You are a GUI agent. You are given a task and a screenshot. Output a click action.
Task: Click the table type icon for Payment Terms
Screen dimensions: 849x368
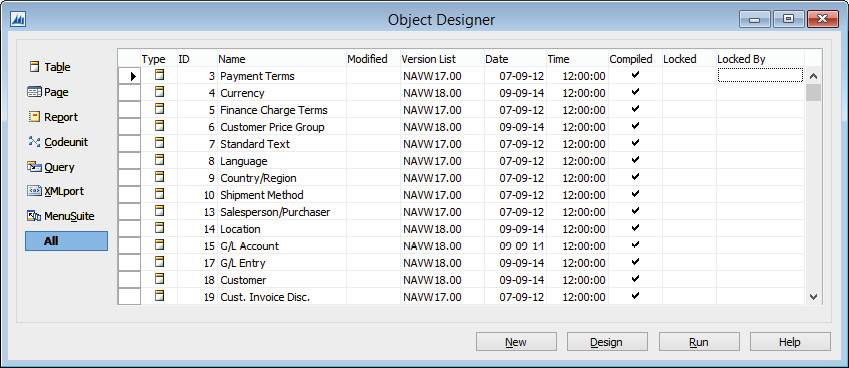[x=159, y=75]
